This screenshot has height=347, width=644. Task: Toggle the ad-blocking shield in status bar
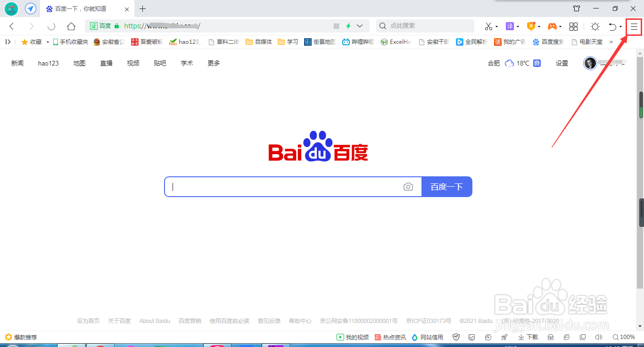click(x=456, y=337)
